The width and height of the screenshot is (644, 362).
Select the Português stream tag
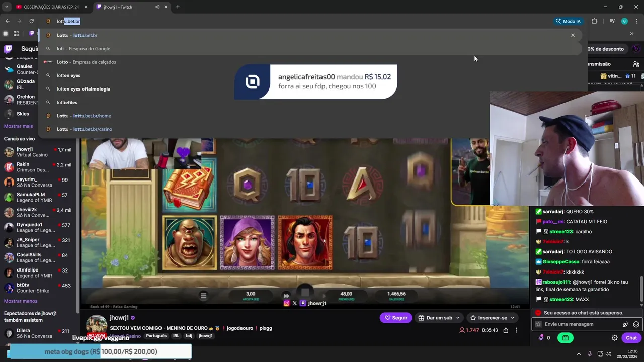[156, 336]
